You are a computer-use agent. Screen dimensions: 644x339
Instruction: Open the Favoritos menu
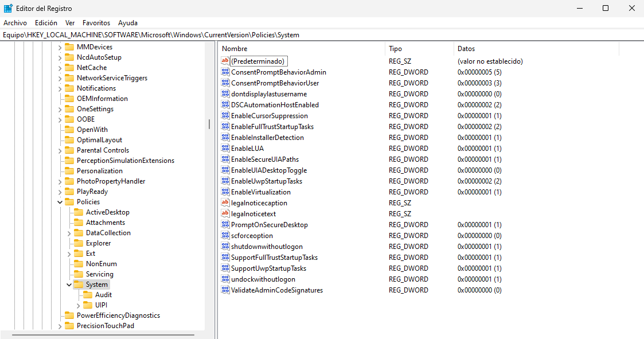coord(96,23)
